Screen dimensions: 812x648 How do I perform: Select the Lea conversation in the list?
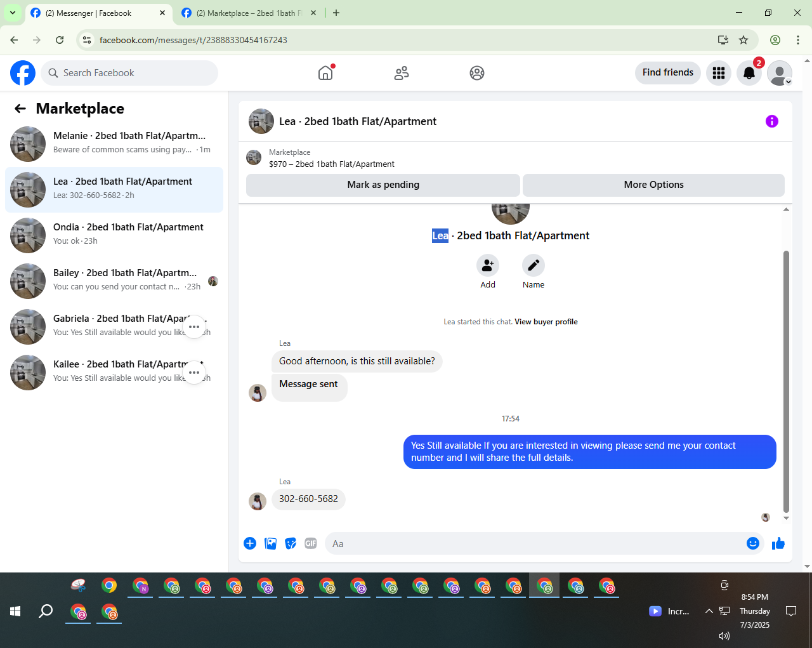point(114,190)
